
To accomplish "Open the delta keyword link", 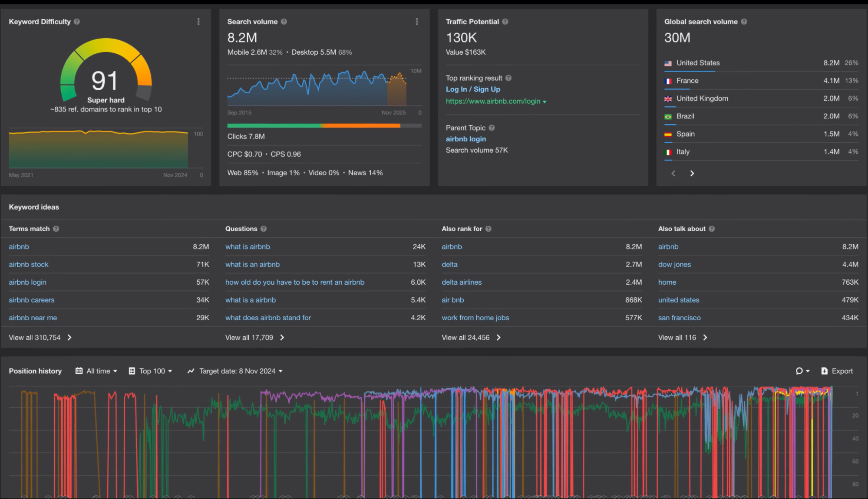I will (x=449, y=265).
